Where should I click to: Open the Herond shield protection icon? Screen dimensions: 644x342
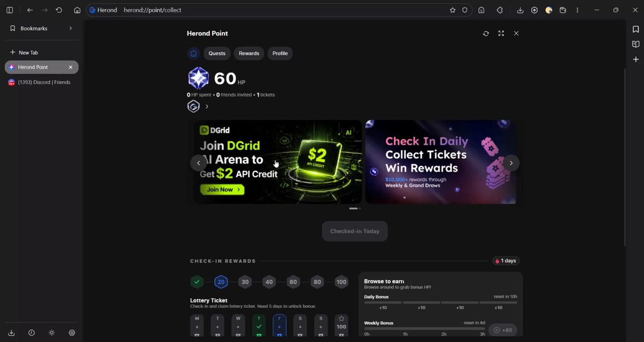[x=465, y=10]
